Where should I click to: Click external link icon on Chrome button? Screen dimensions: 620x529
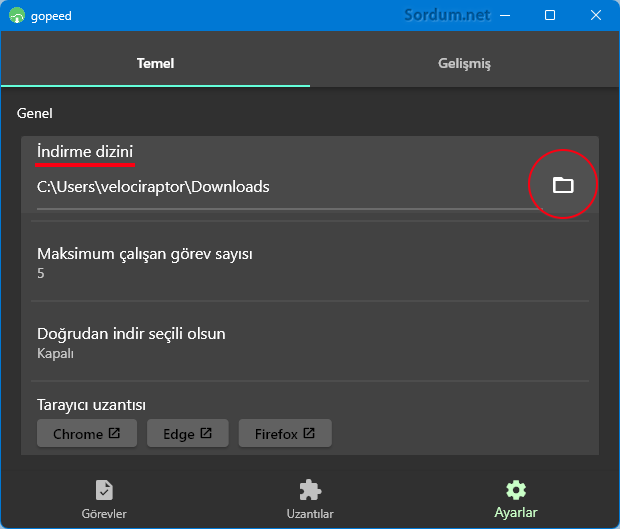(x=114, y=433)
